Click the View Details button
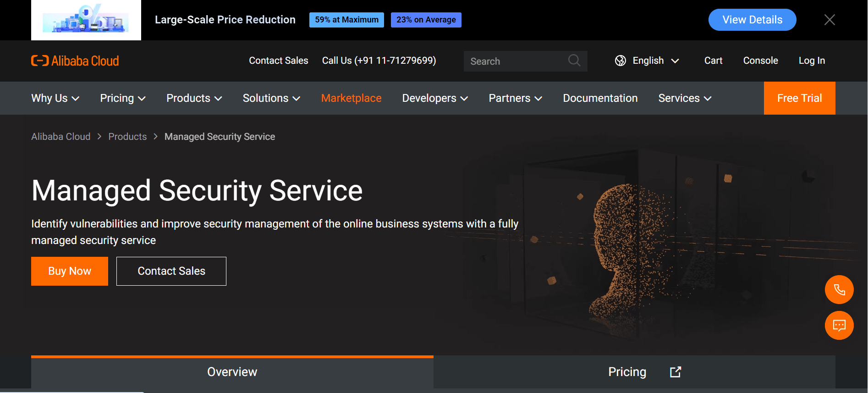Viewport: 868px width, 393px height. click(753, 20)
